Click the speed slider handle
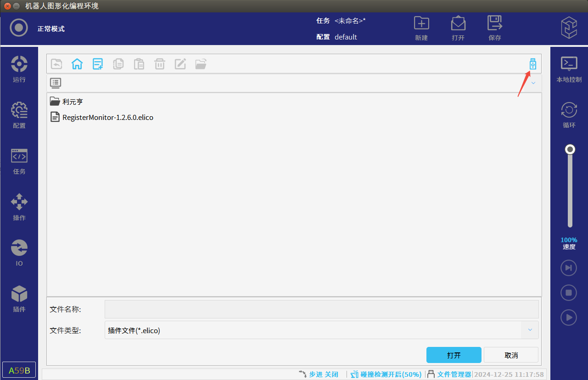The height and width of the screenshot is (380, 588). click(570, 150)
